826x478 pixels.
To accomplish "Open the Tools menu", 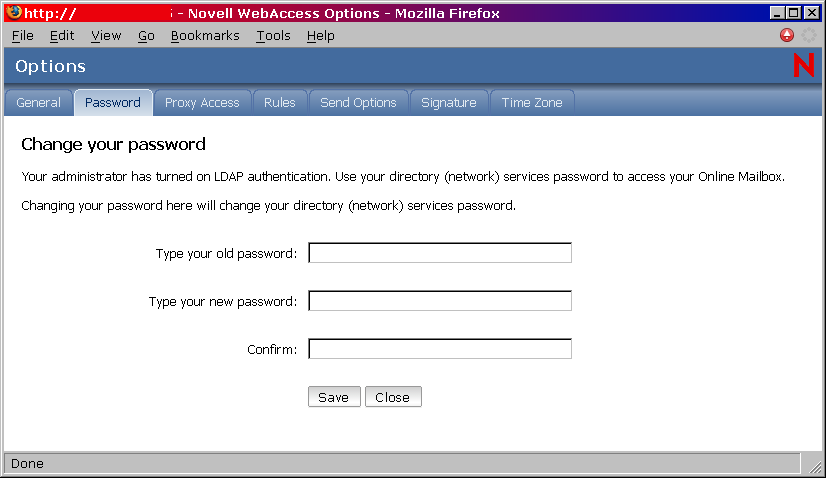I will [x=273, y=35].
